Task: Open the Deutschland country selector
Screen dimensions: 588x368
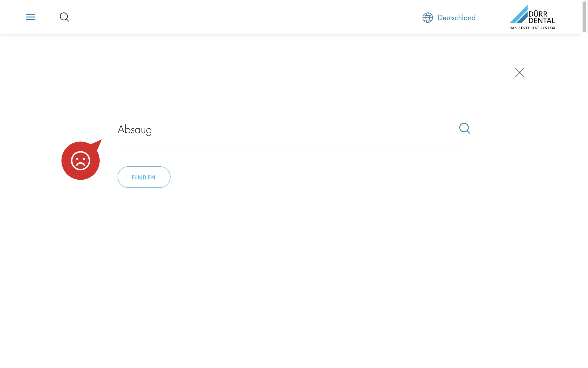Action: (x=457, y=17)
